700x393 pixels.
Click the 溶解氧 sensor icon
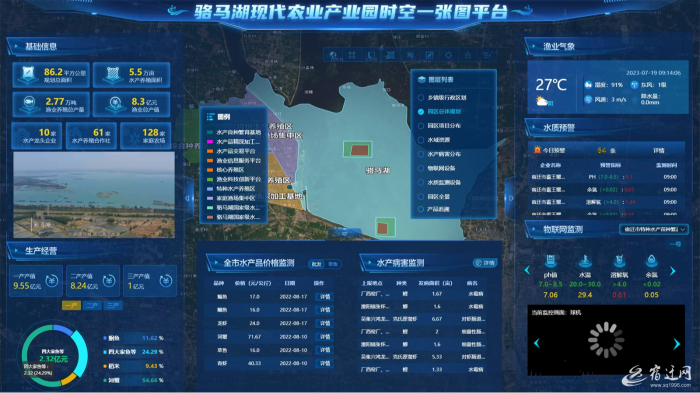coord(619,260)
